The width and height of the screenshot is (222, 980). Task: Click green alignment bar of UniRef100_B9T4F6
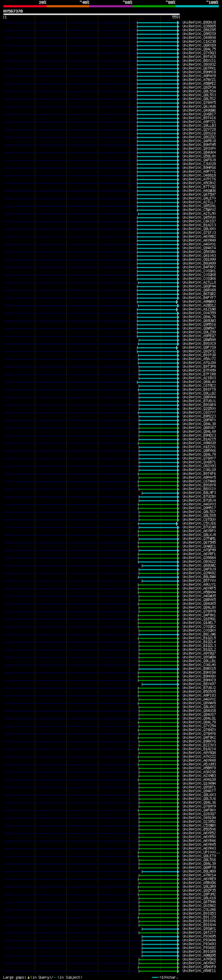tap(159, 473)
